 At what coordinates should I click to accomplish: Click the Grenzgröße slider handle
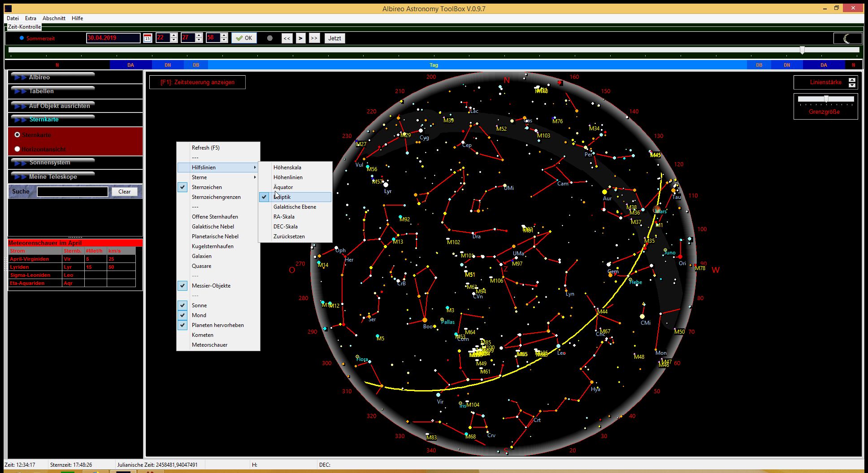826,99
